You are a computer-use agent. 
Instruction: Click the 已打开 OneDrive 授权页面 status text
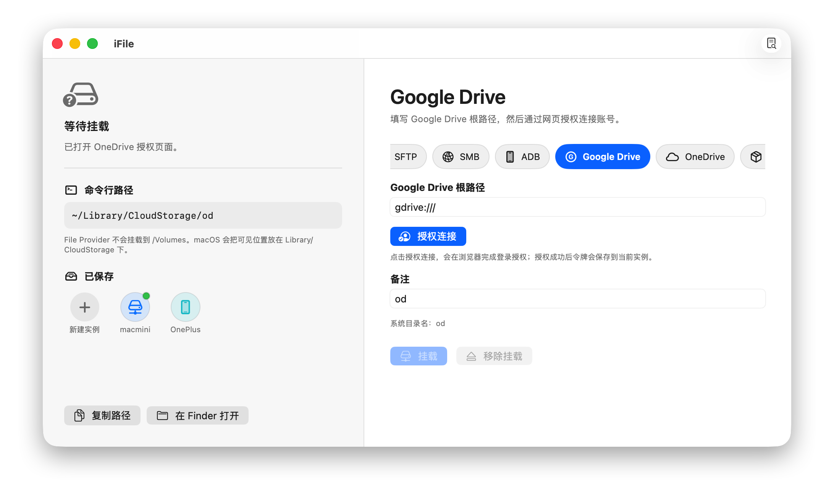click(122, 147)
